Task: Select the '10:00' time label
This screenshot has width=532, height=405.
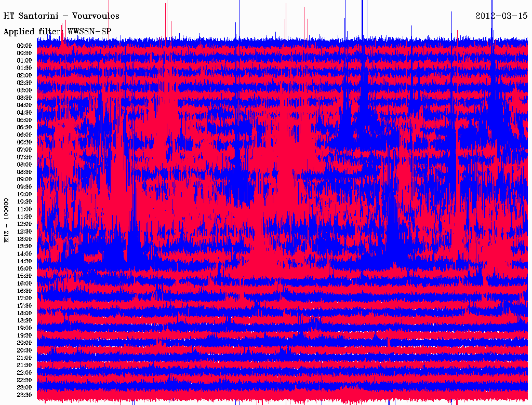Action: (24, 194)
